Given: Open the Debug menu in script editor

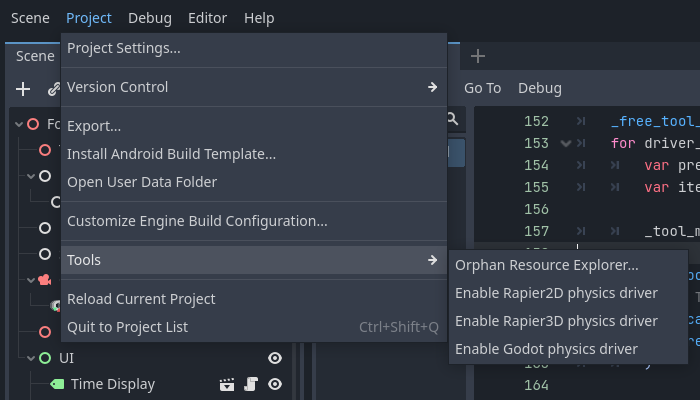Looking at the screenshot, I should [540, 88].
